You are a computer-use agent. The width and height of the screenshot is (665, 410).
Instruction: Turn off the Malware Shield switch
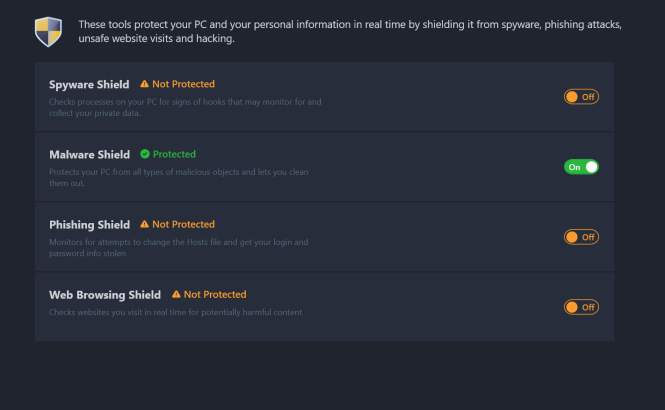581,167
